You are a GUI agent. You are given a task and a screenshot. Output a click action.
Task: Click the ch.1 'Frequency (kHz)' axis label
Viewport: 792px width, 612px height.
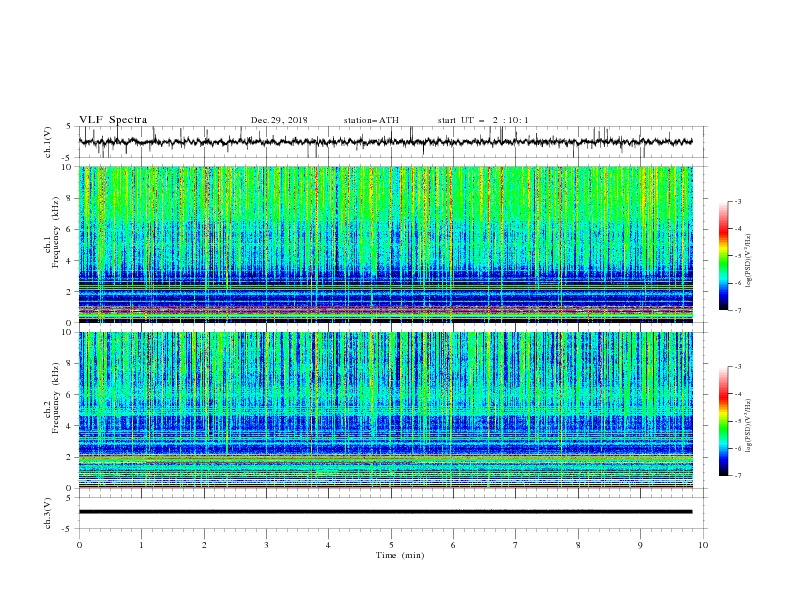pos(56,233)
